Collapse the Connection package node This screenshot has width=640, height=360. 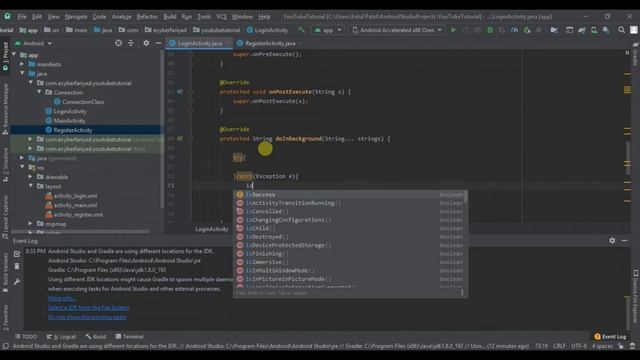40,92
